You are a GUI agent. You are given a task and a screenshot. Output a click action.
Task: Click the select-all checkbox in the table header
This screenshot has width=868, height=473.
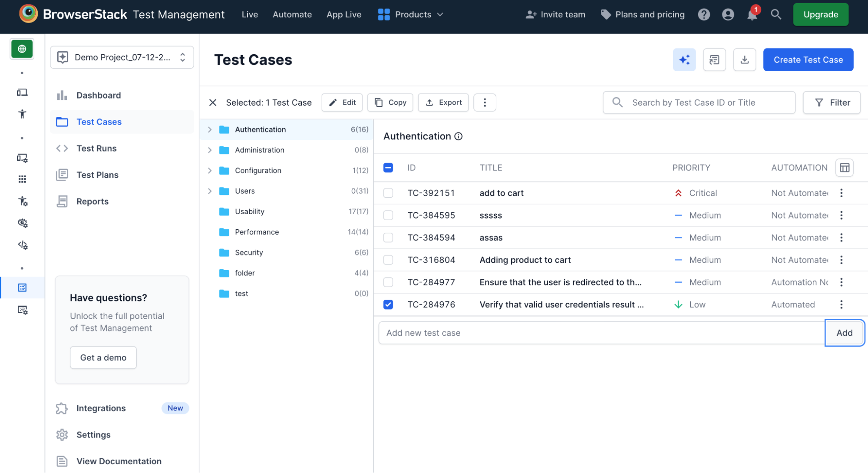[388, 167]
